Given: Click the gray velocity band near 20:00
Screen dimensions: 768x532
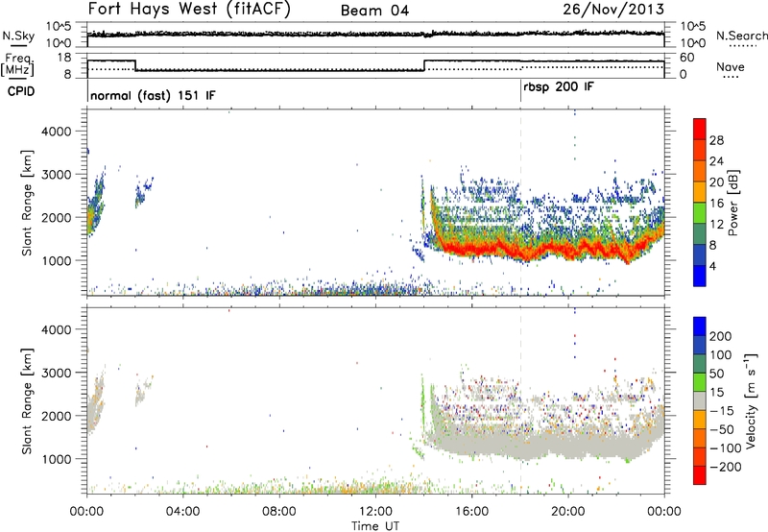Looking at the screenshot, I should tap(567, 447).
